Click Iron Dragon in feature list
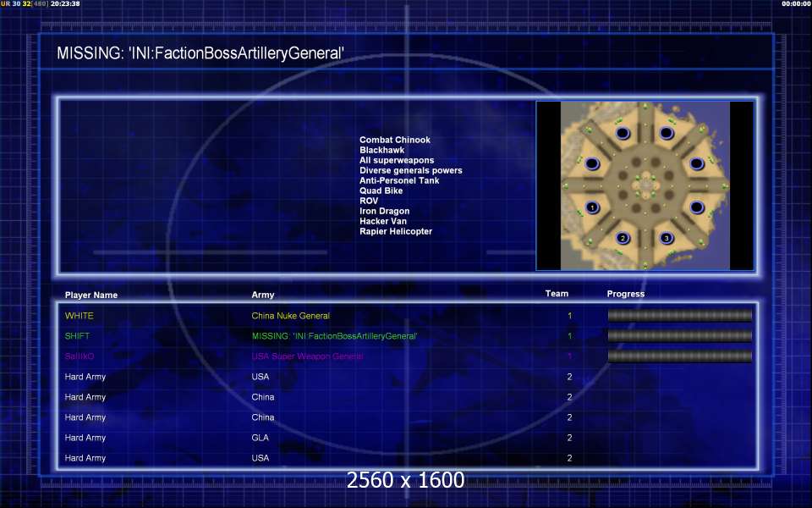Viewport: 812px width, 508px height. [x=385, y=211]
